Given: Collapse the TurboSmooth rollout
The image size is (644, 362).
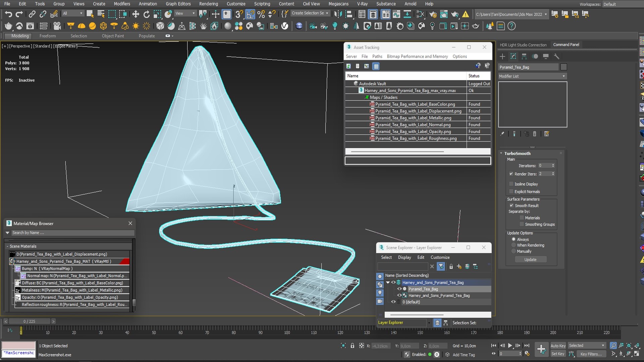Looking at the screenshot, I should click(x=501, y=154).
